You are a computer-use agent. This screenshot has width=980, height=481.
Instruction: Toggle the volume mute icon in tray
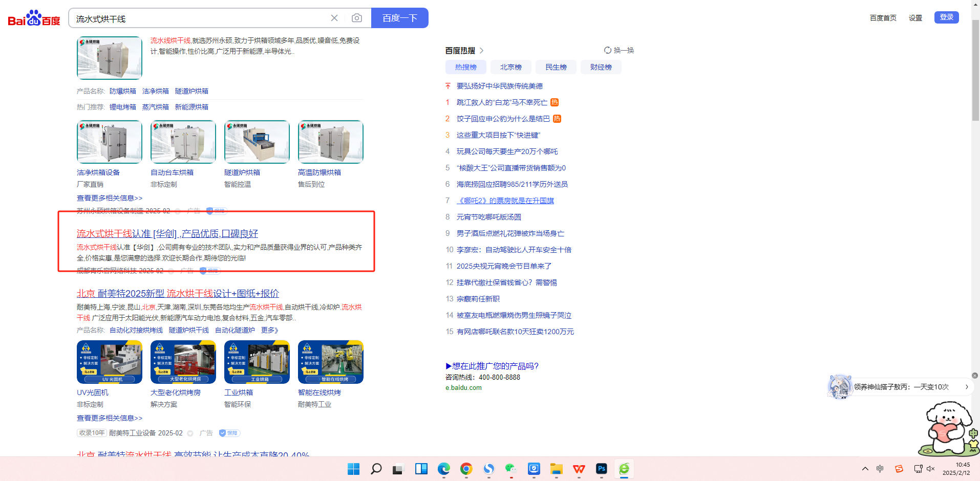pos(931,469)
